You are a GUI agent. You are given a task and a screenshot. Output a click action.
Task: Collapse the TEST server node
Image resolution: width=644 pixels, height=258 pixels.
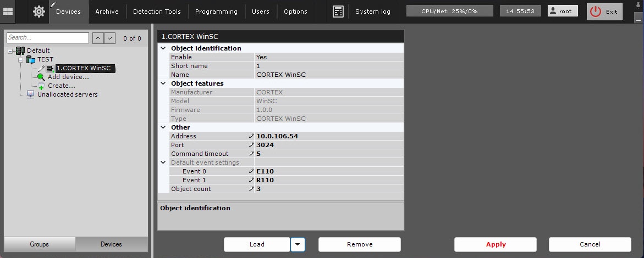[x=21, y=59]
